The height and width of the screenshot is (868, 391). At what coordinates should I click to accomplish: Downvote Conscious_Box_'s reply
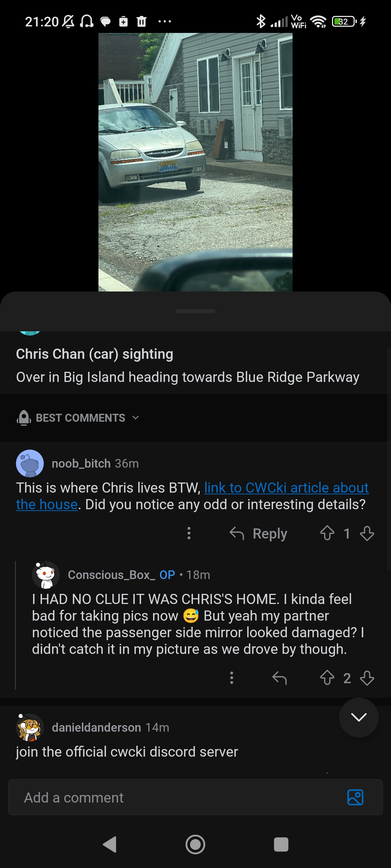point(367,678)
